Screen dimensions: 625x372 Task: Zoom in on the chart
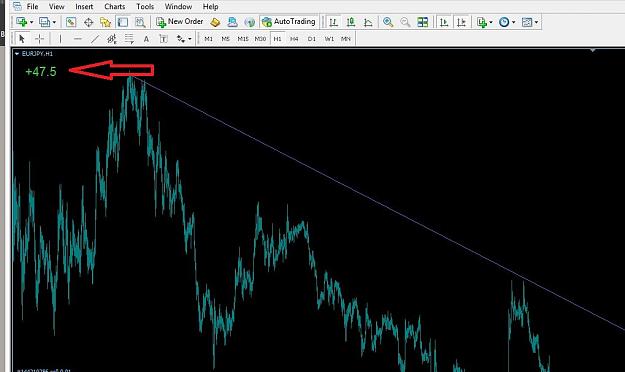pyautogui.click(x=388, y=22)
